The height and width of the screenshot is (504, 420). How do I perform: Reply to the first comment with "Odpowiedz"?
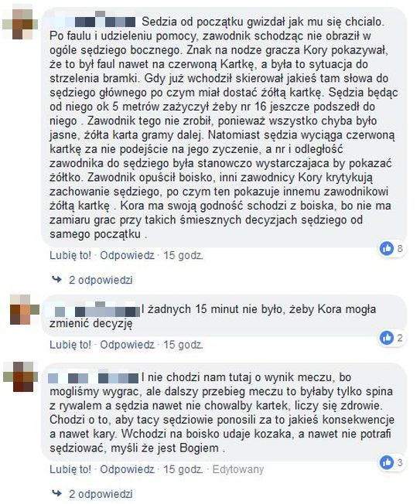(127, 255)
